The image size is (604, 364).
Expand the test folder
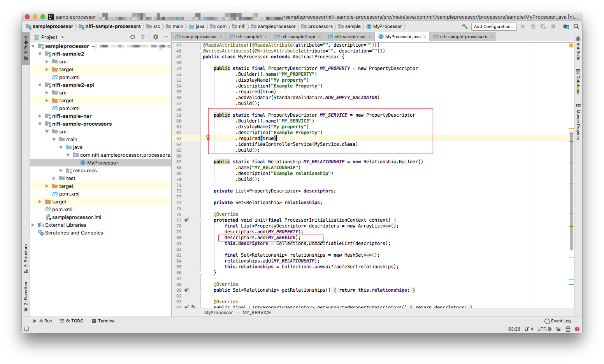click(54, 178)
